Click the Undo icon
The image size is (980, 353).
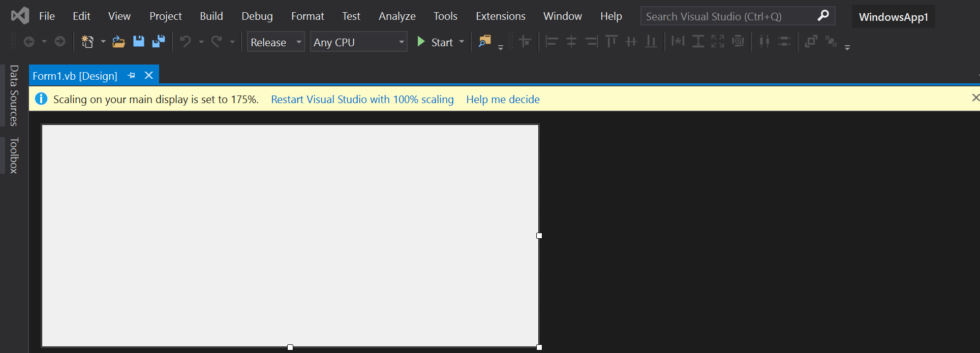186,42
